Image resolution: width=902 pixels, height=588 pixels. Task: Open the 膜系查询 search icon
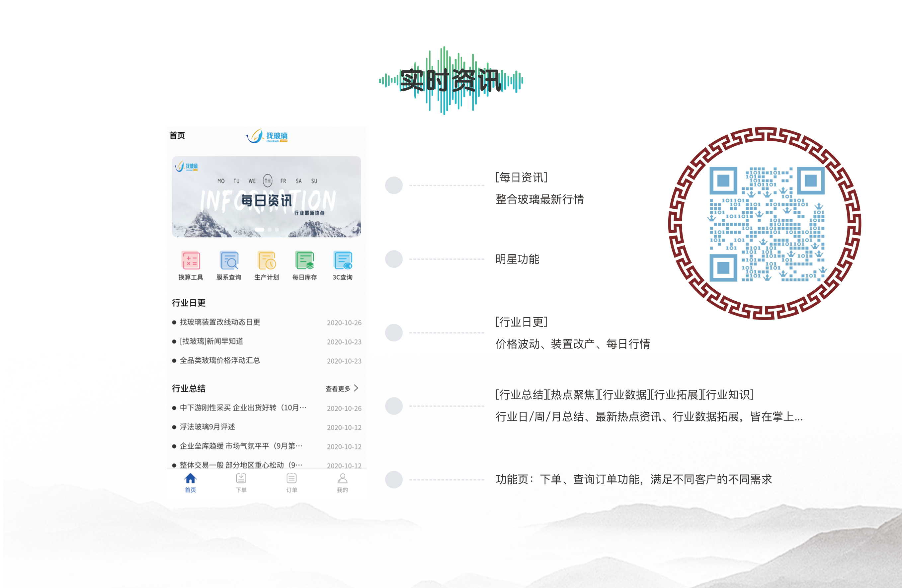229,260
